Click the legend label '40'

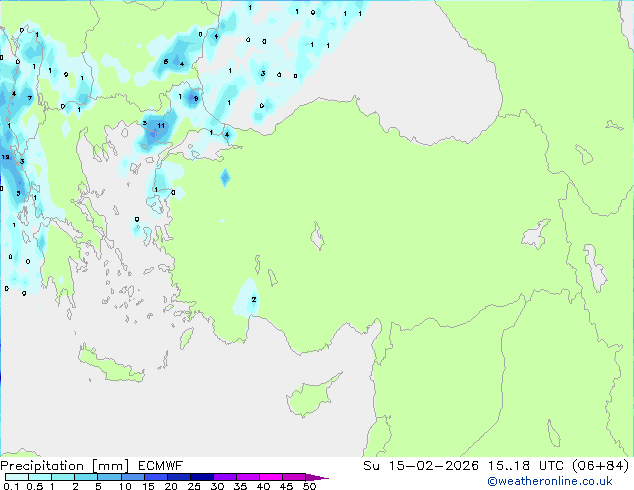coord(263,486)
